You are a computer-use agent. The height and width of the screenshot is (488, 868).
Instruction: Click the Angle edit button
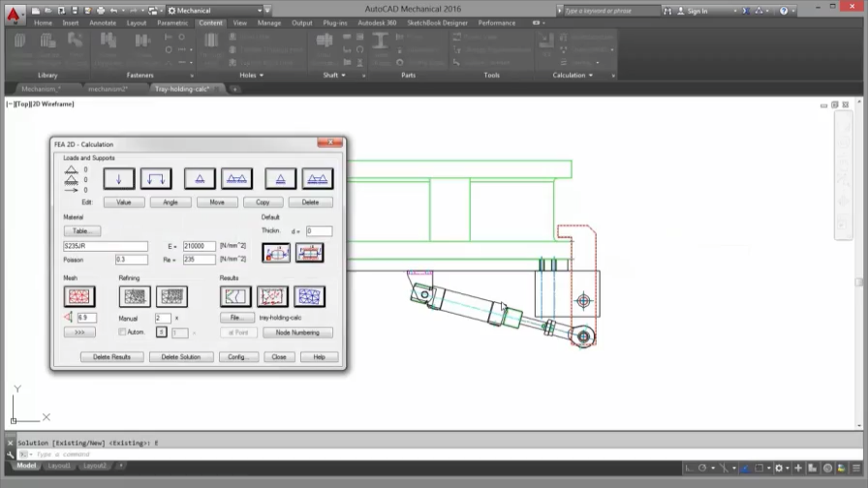pyautogui.click(x=170, y=202)
